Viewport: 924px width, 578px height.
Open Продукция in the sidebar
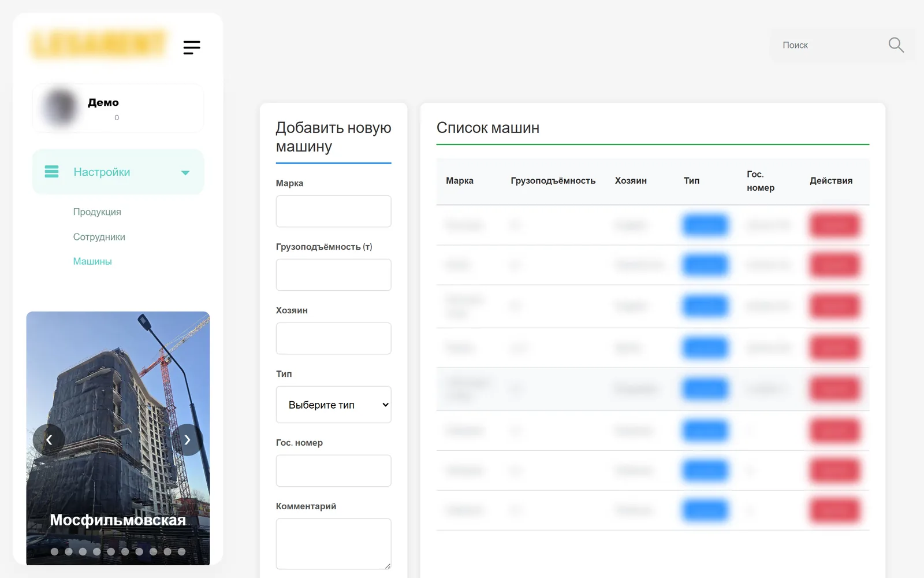(x=97, y=212)
